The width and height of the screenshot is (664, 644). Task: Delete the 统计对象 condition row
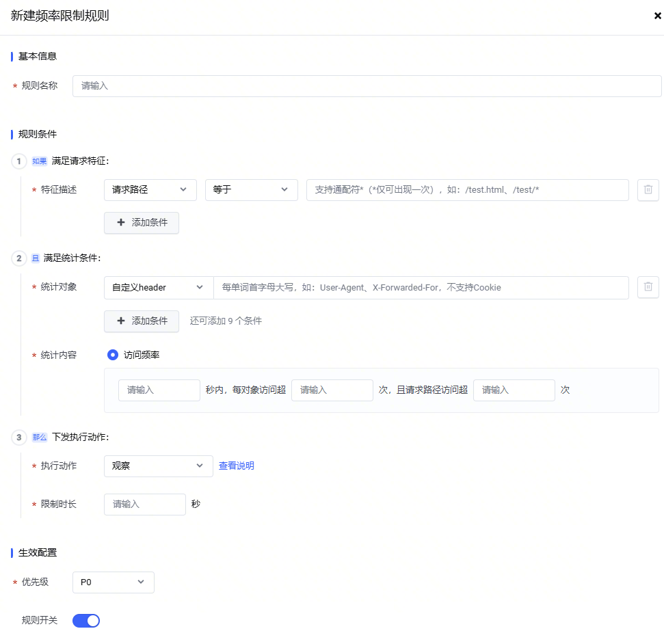648,287
